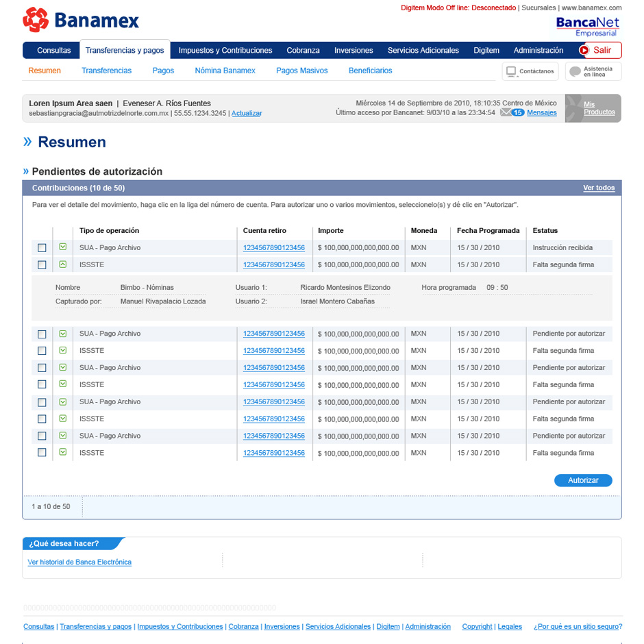Click the 15 unread messages badge

coord(517,112)
